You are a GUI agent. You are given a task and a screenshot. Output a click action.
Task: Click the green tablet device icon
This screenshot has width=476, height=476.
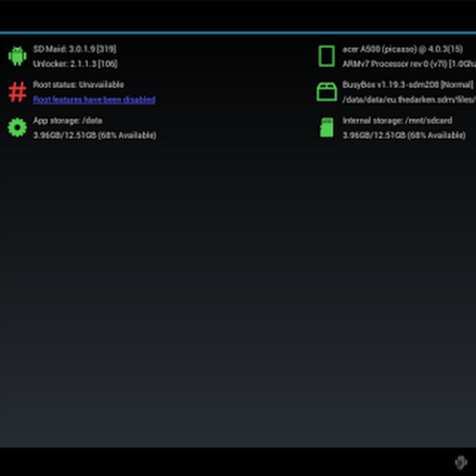[327, 56]
